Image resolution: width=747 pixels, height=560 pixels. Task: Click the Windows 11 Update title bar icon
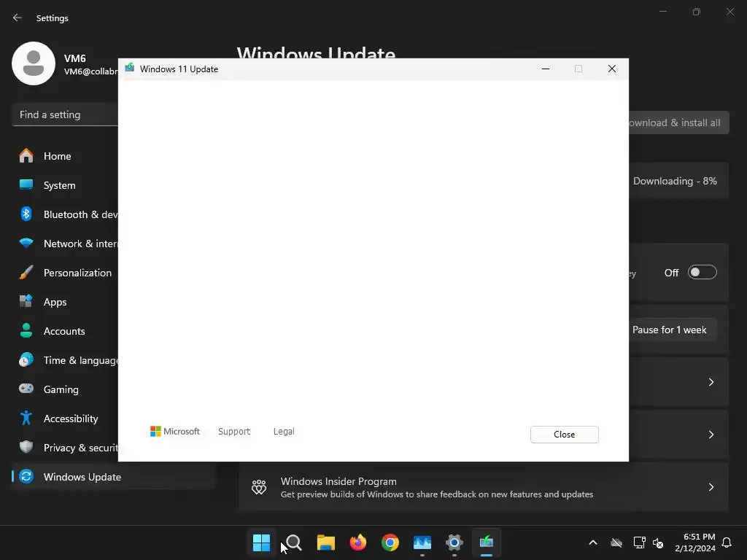pos(130,68)
